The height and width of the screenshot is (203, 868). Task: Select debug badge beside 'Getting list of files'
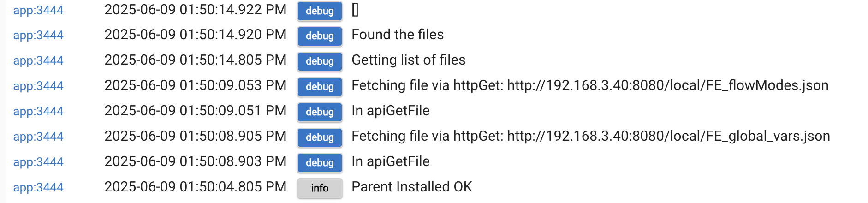pos(320,61)
